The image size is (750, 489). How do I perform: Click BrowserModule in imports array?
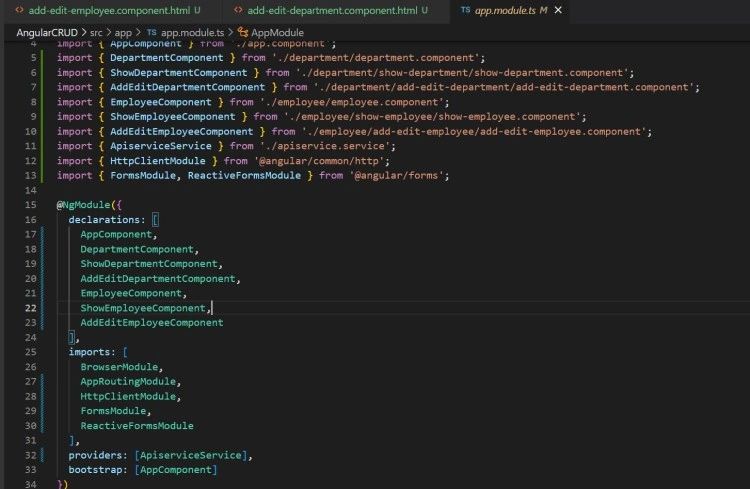119,367
